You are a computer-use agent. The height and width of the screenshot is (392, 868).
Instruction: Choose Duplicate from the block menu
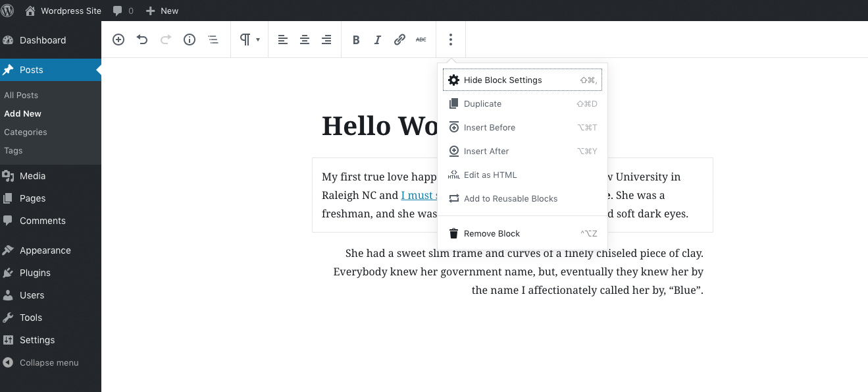[x=523, y=103]
